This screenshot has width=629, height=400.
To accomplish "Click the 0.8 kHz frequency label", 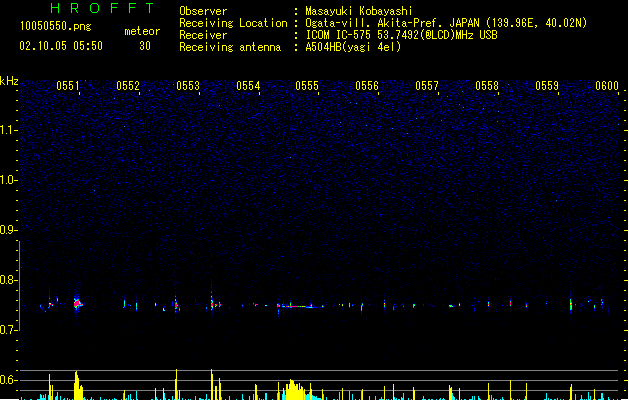I will click(8, 280).
